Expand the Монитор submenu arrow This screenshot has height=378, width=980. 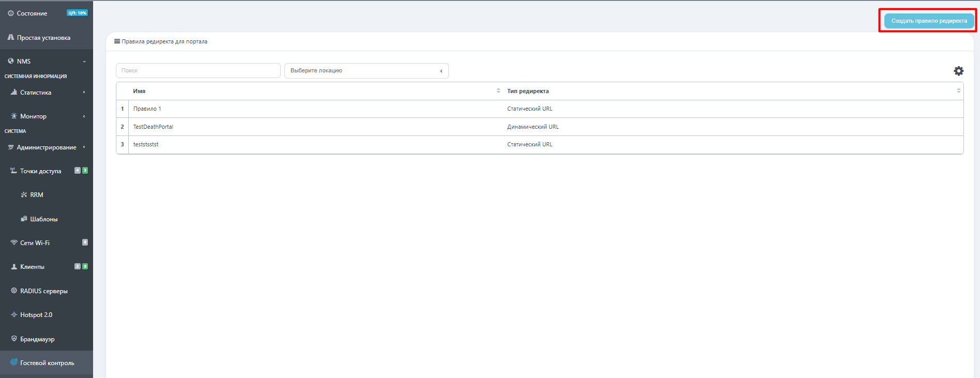[x=84, y=116]
